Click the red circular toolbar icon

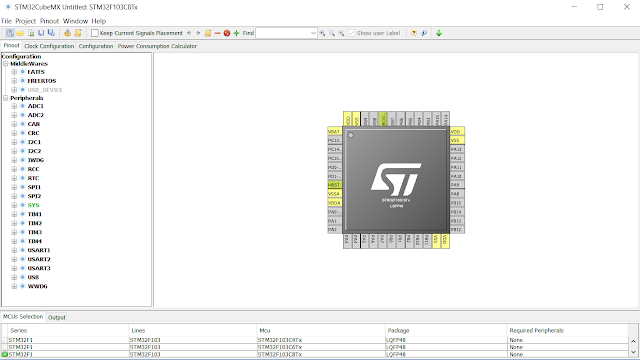click(227, 33)
